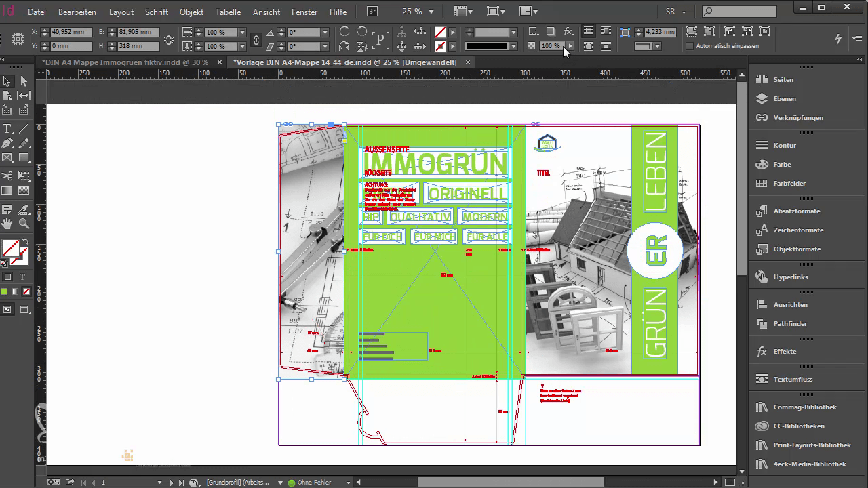Screen dimensions: 868x488
Task: Select the Hand tool
Action: [7, 224]
